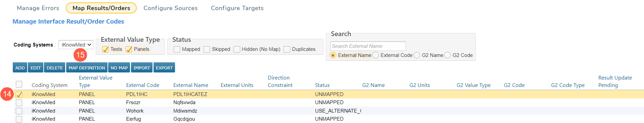644x123 pixels.
Task: Uncheck the Tests checkbox
Action: (105, 49)
